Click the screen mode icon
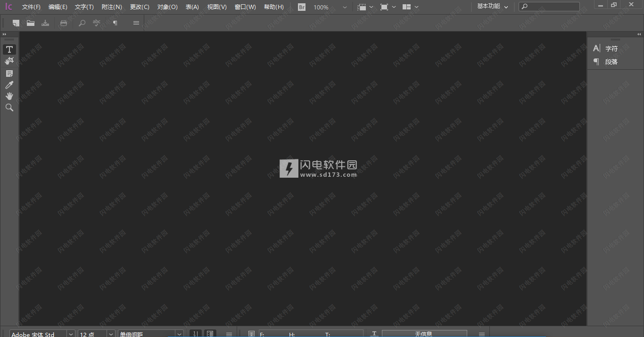Image resolution: width=644 pixels, height=337 pixels. click(x=384, y=7)
